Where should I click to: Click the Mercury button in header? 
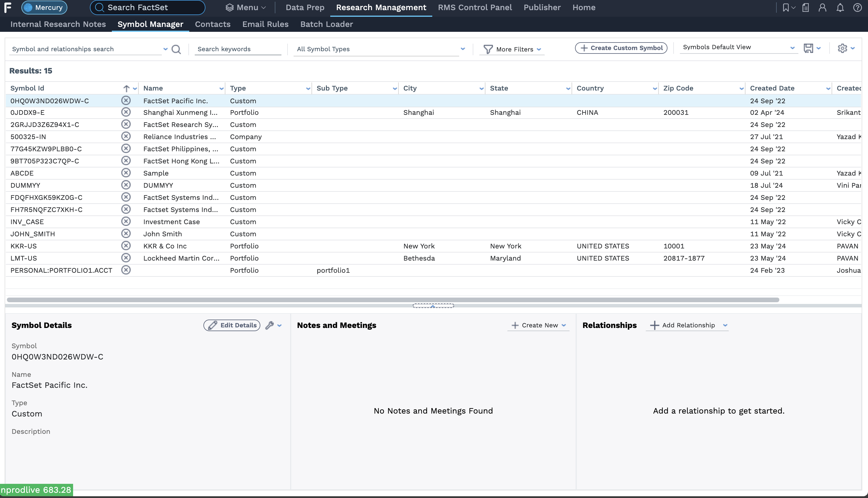coord(44,8)
